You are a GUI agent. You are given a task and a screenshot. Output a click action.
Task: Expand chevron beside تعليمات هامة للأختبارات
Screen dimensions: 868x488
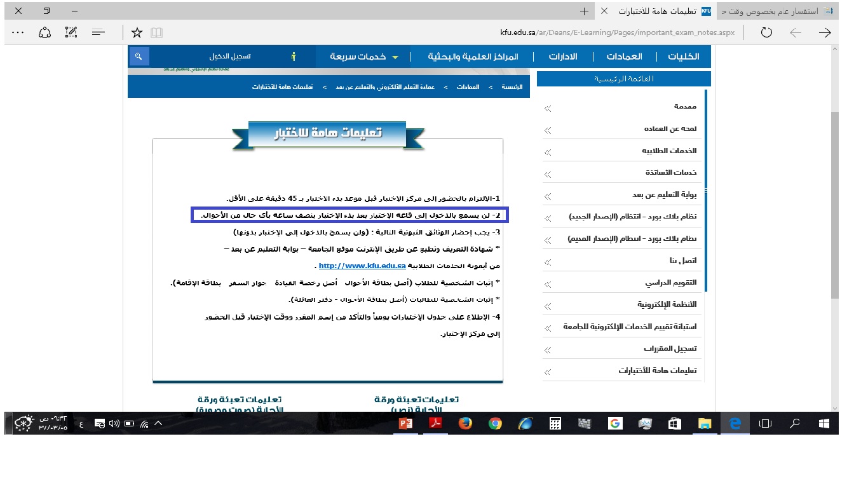point(548,373)
